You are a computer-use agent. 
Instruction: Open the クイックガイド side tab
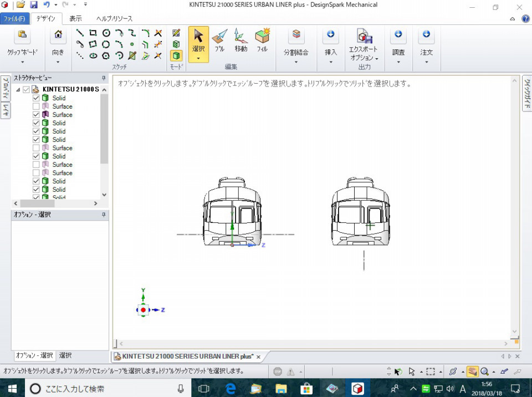527,93
